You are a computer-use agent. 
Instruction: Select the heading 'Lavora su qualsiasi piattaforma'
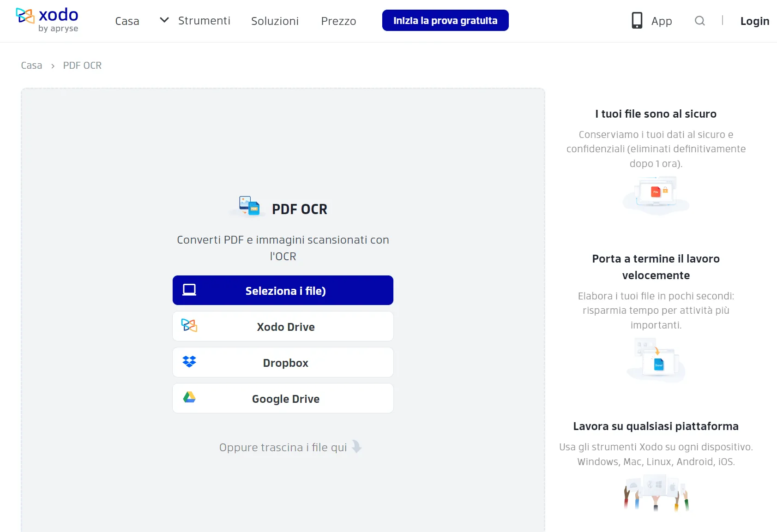tap(656, 426)
